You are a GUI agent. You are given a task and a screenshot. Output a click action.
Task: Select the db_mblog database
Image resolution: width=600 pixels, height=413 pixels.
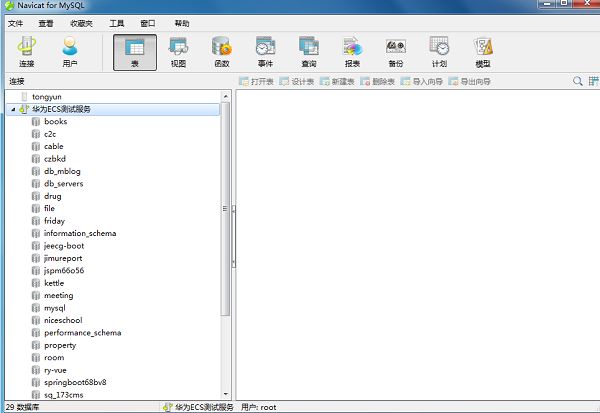click(x=62, y=171)
